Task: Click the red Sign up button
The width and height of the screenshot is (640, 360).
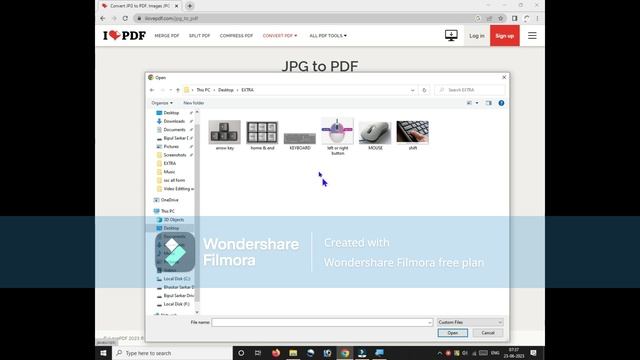Action: point(504,36)
